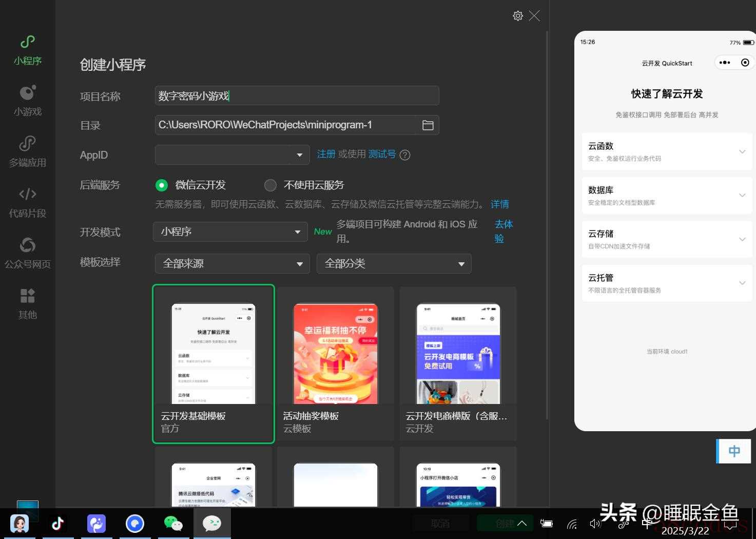
Task: Open the three-dot menu in phone preview
Action: 725,63
